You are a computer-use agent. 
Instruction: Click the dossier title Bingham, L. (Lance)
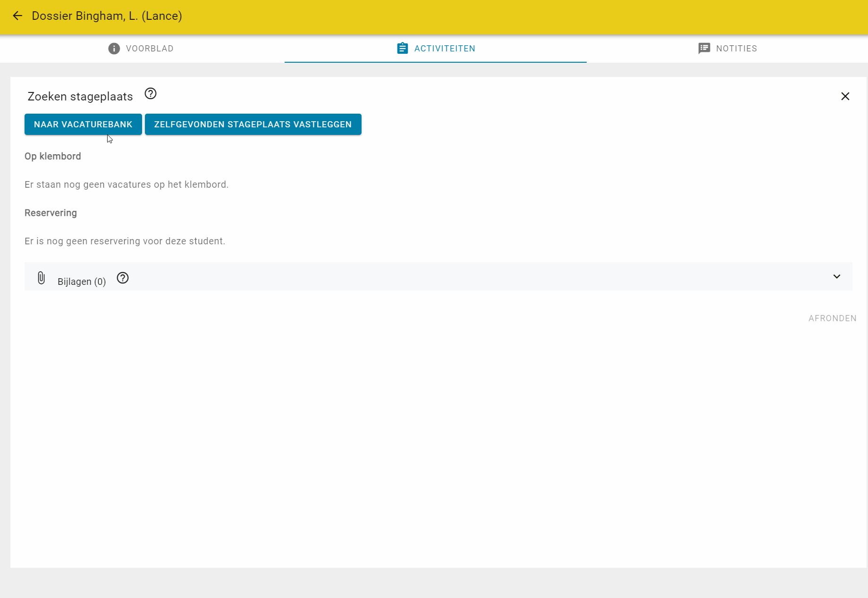[x=107, y=16]
